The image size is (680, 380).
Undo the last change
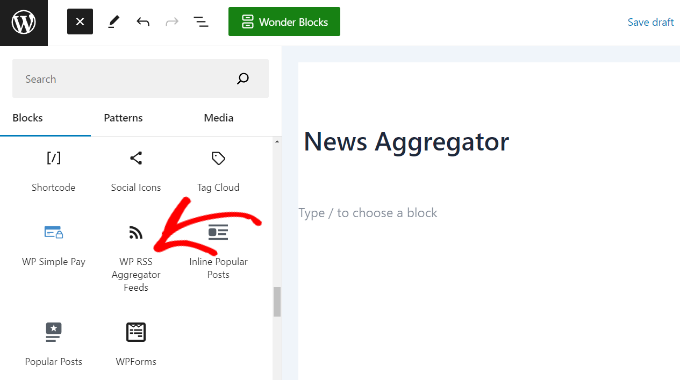click(143, 22)
